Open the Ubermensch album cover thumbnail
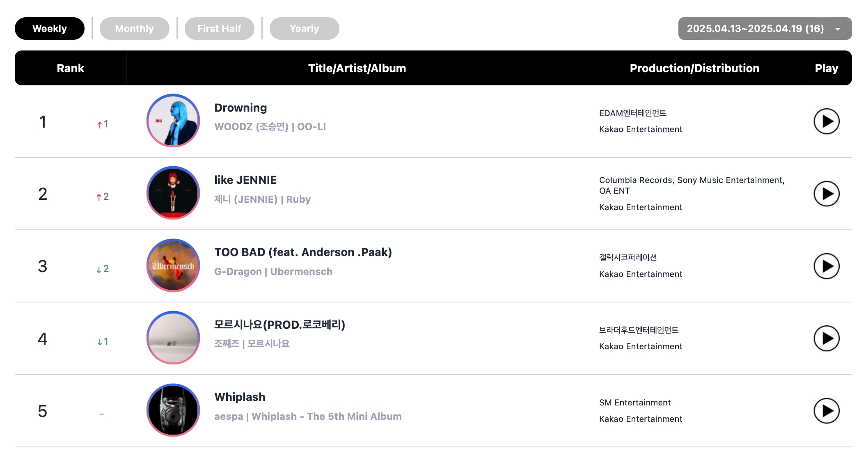Screen dimensions: 868x451 click(173, 266)
